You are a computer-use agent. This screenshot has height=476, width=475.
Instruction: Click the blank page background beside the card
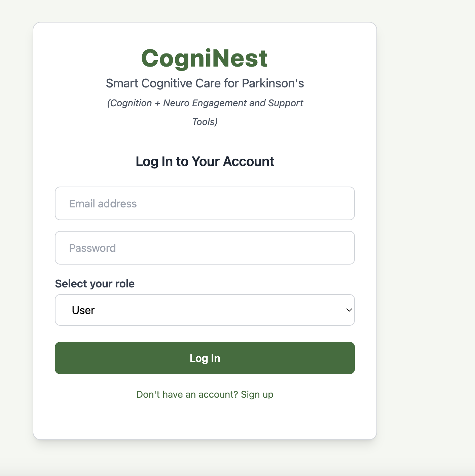point(426,235)
